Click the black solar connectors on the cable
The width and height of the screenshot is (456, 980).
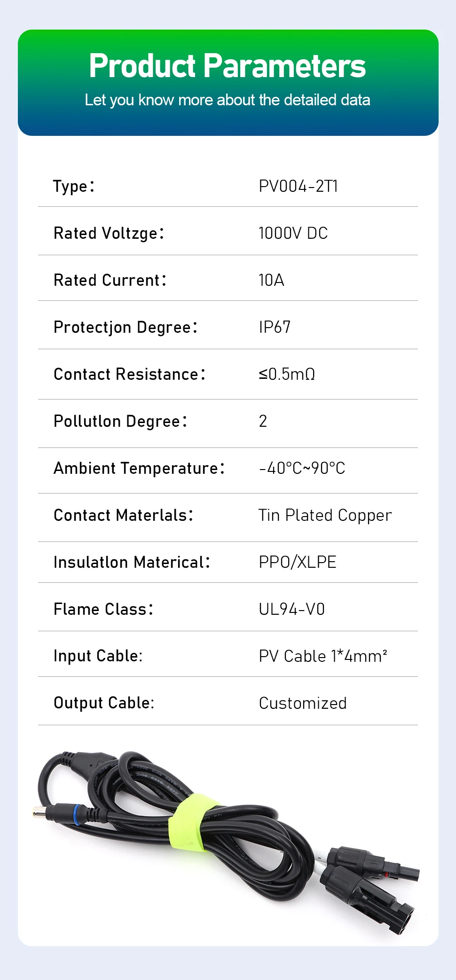click(x=371, y=884)
